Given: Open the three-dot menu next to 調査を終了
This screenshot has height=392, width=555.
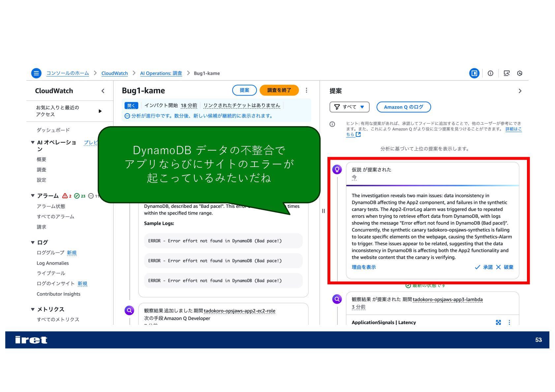Looking at the screenshot, I should (x=306, y=90).
